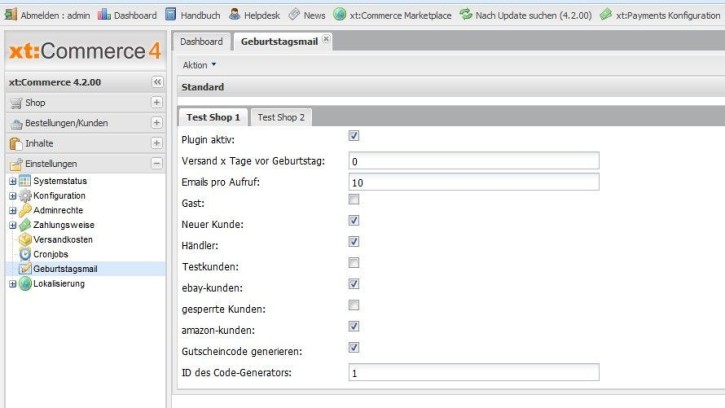This screenshot has height=408, width=725.
Task: Click the News tag icon
Action: pyautogui.click(x=294, y=14)
